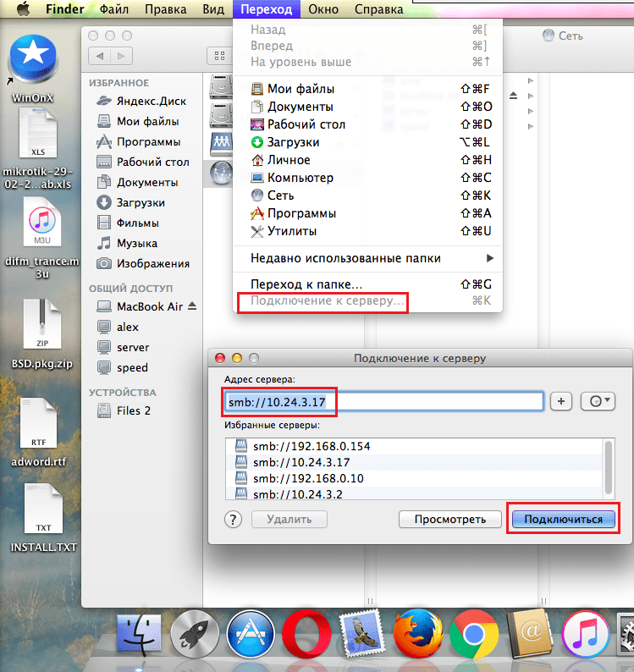Viewport: 634px width, 672px height.
Task: Select the BSD.pkg.zip archive icon
Action: (x=42, y=324)
